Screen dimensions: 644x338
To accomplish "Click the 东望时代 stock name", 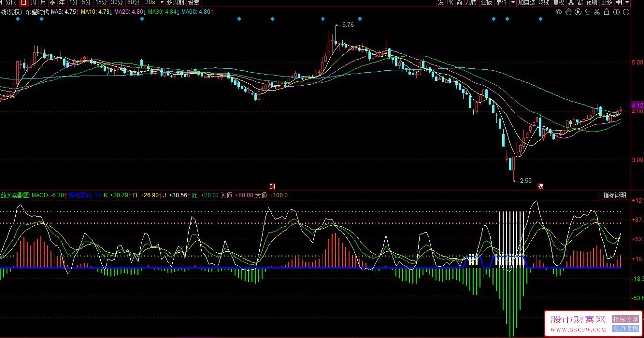I will (37, 12).
